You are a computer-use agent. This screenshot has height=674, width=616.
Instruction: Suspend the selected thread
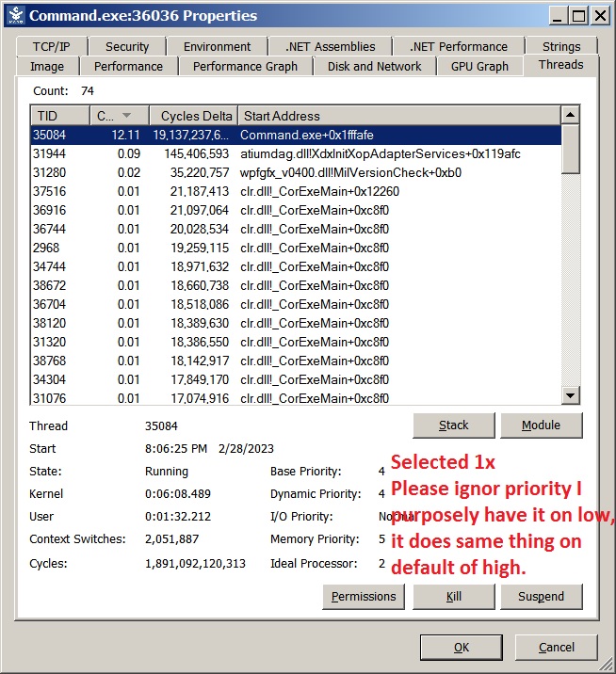pos(542,597)
